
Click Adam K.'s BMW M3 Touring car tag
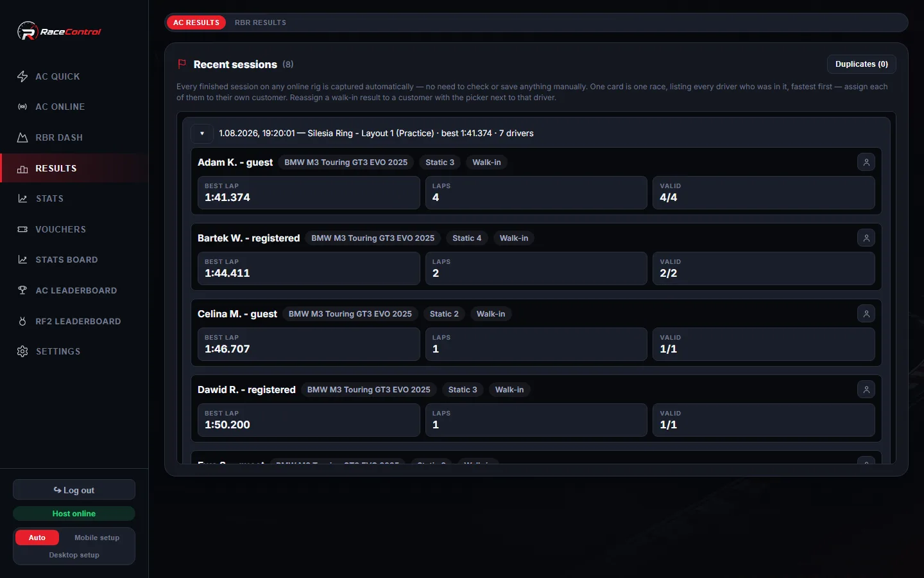(346, 162)
